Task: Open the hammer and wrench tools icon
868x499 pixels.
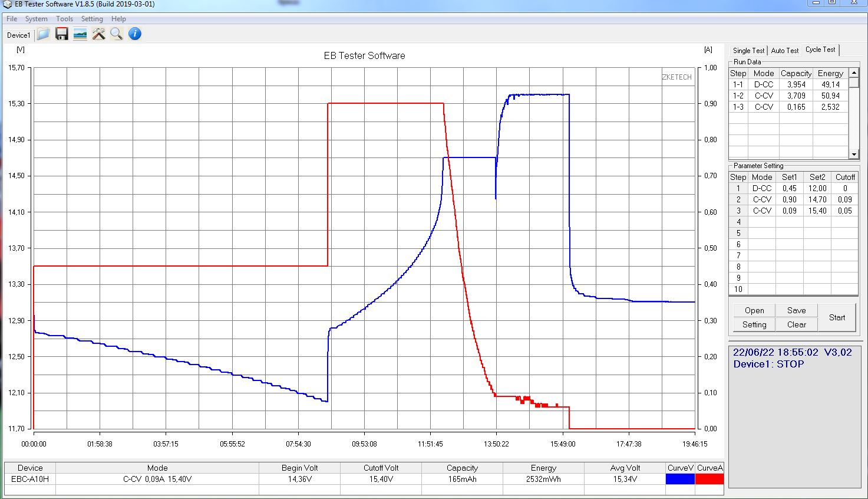Action: (98, 34)
